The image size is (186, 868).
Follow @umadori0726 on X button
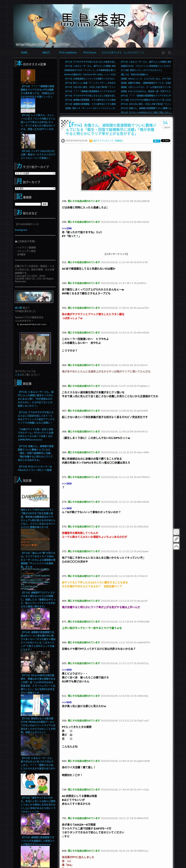[32, 324]
